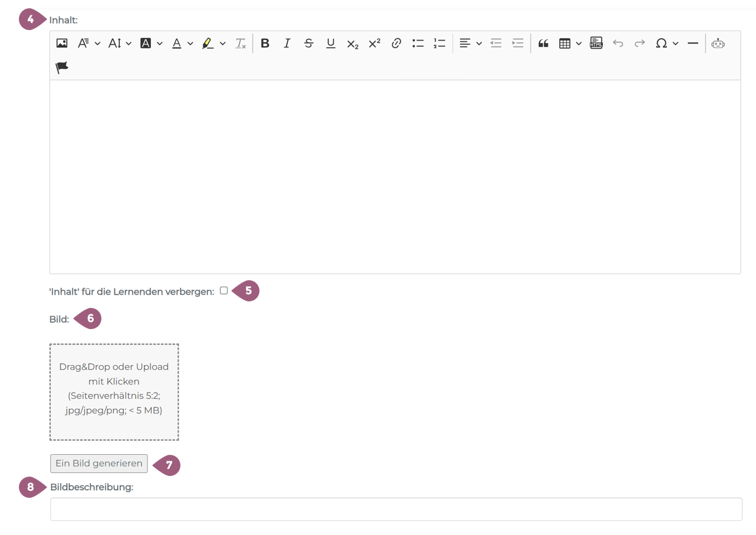756x535 pixels.
Task: Start a bulleted list
Action: tap(418, 43)
